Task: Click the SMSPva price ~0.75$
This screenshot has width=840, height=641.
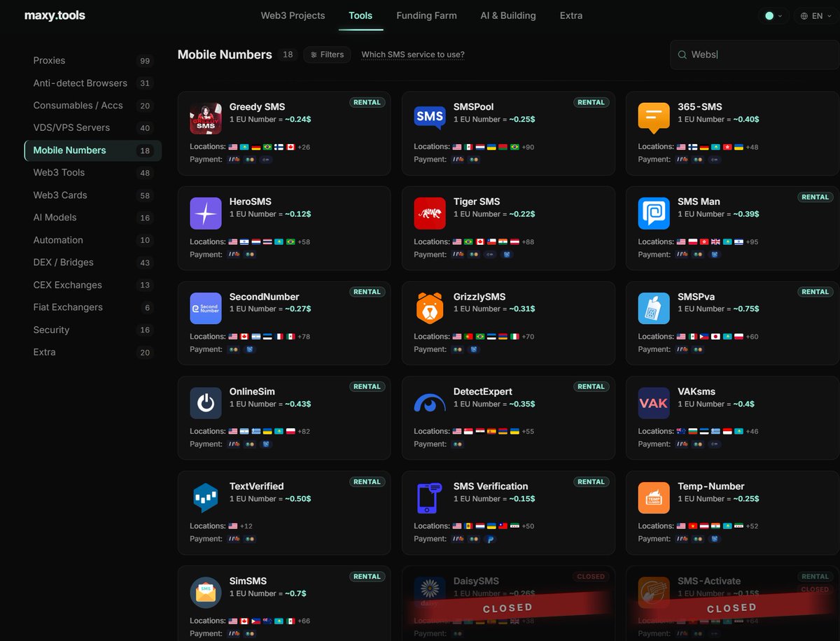Action: 745,309
